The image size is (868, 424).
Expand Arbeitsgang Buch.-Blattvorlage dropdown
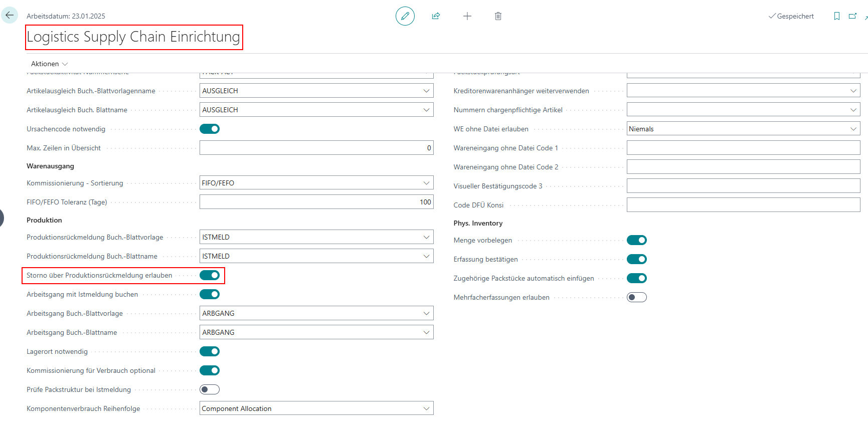pyautogui.click(x=426, y=313)
